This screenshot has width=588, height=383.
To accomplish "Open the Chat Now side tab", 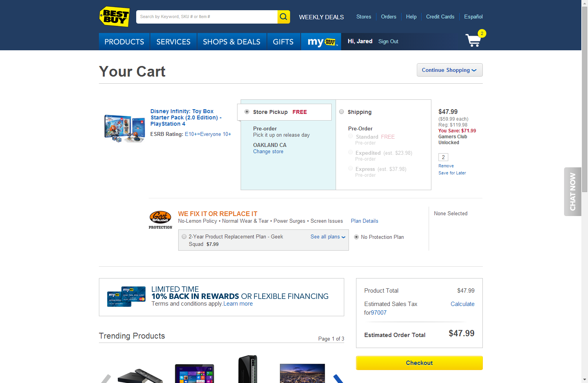I will click(573, 192).
